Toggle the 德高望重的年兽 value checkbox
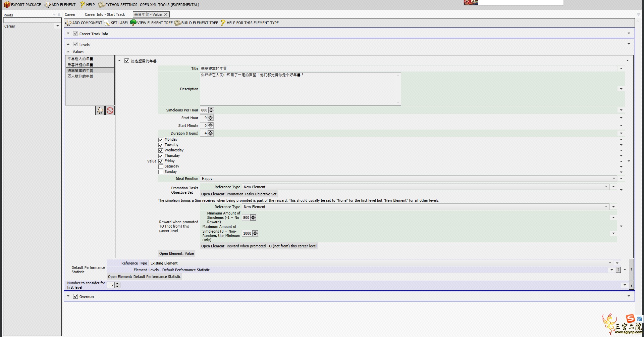644x337 pixels. point(127,61)
